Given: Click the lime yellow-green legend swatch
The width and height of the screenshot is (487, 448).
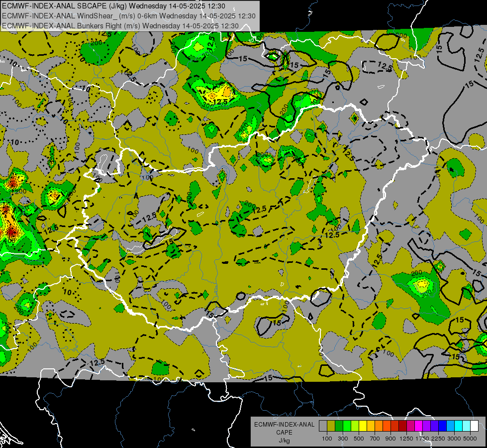Looking at the screenshot, I should [355, 426].
